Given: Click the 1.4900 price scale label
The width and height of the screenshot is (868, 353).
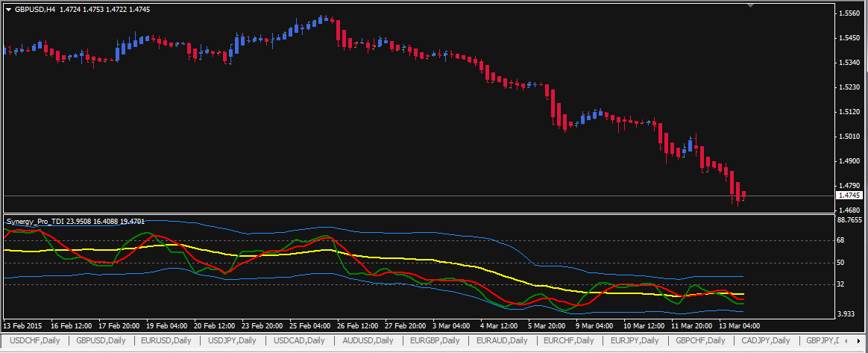Looking at the screenshot, I should click(x=849, y=160).
